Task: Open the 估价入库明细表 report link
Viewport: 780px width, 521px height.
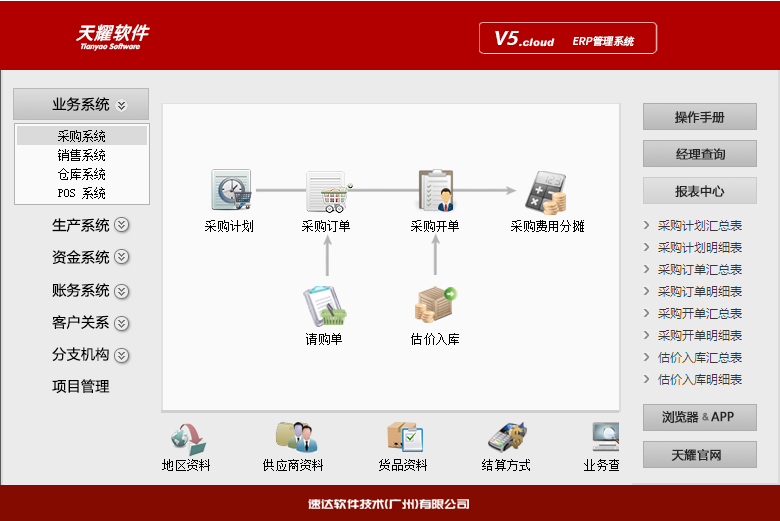Action: pyautogui.click(x=700, y=379)
